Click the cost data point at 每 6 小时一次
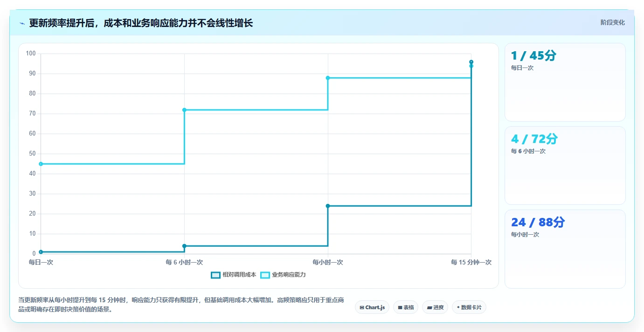 184,246
